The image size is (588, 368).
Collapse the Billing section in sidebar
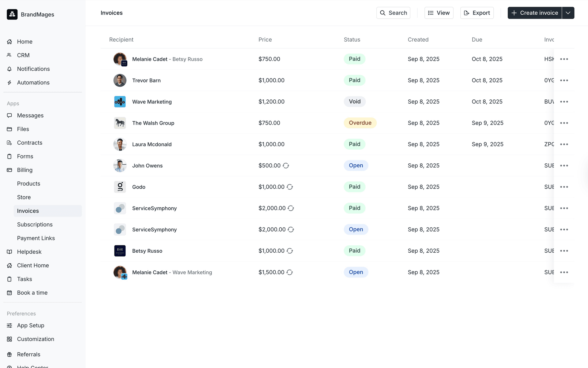click(x=25, y=170)
